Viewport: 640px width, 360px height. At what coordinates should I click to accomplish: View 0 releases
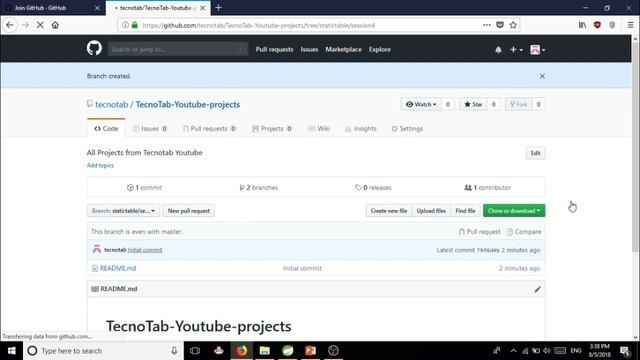[373, 188]
